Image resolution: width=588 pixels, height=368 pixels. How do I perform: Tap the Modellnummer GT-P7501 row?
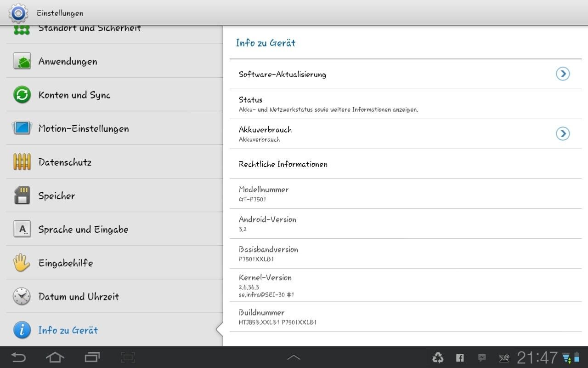click(x=406, y=194)
